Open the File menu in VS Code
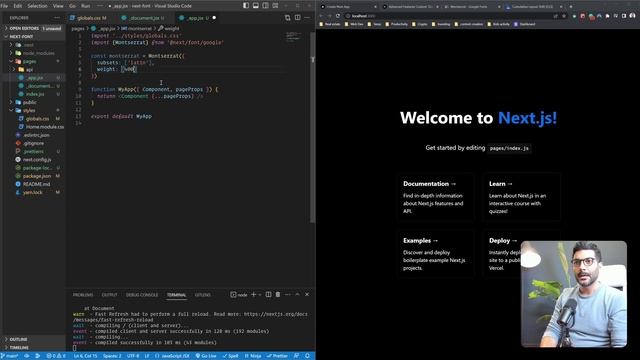Image resolution: width=640 pixels, height=360 pixels. [4, 6]
